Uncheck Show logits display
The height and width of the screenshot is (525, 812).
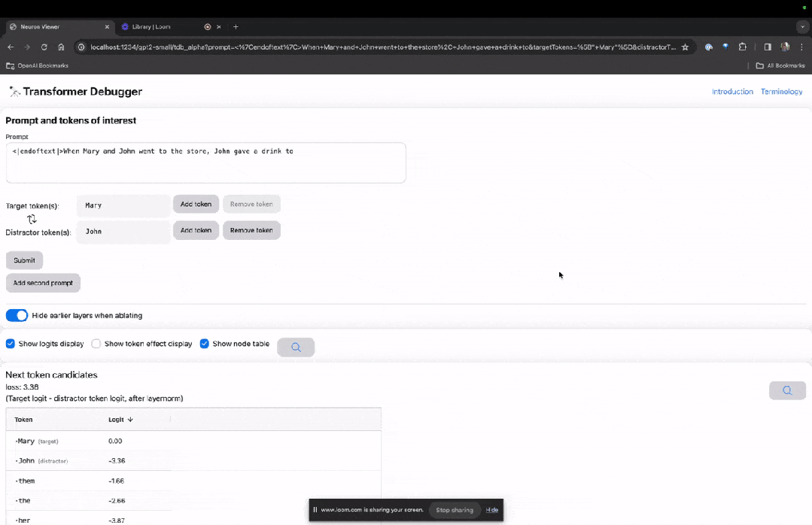[10, 344]
